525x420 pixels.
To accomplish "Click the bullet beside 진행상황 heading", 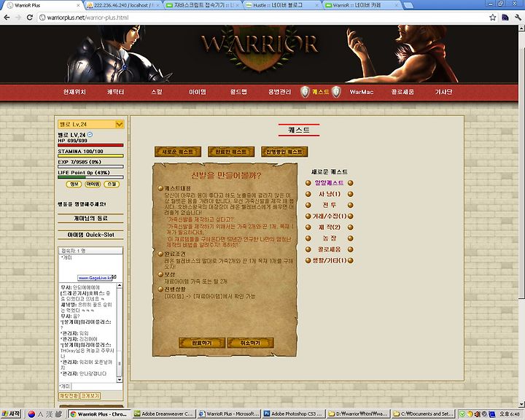I will tap(160, 289).
